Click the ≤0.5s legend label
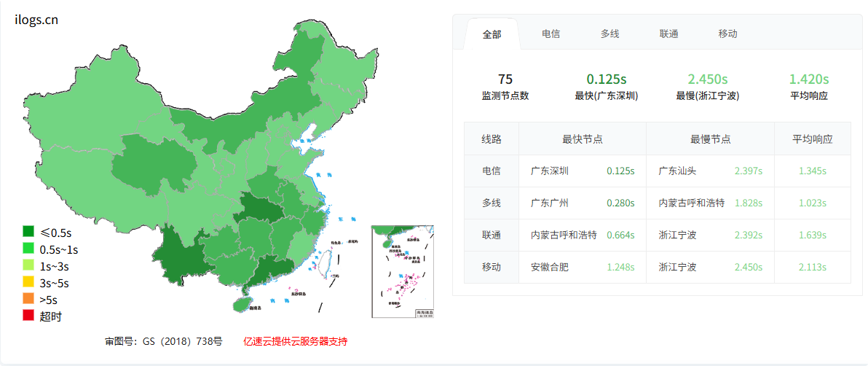868x366 pixels. pos(55,231)
